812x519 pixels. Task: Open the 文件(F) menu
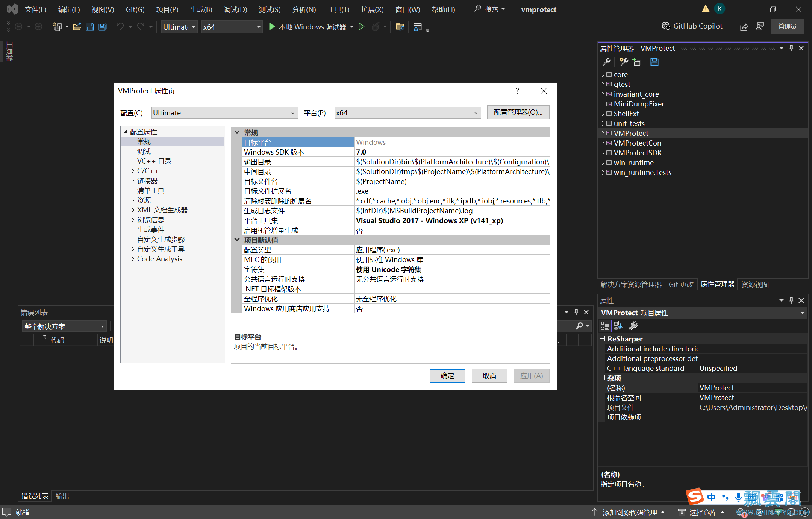tap(35, 9)
